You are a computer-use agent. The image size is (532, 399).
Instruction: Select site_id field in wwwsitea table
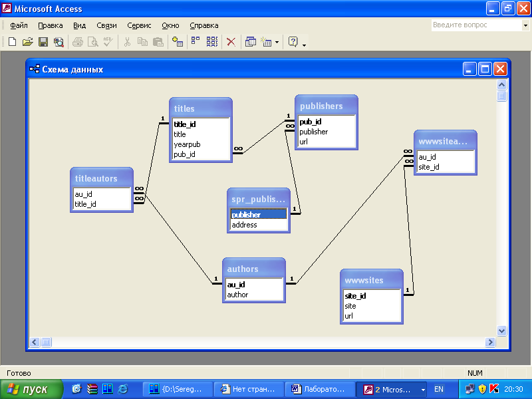446,167
